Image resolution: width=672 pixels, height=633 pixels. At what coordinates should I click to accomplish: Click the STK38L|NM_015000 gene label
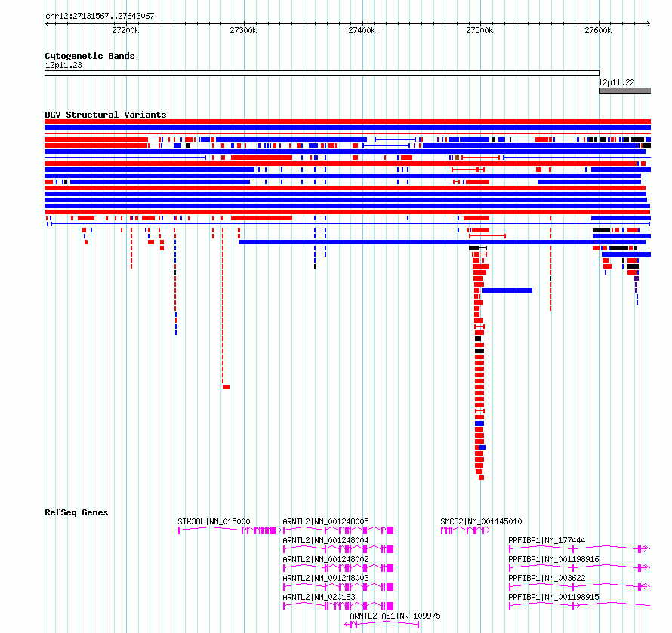(x=214, y=521)
